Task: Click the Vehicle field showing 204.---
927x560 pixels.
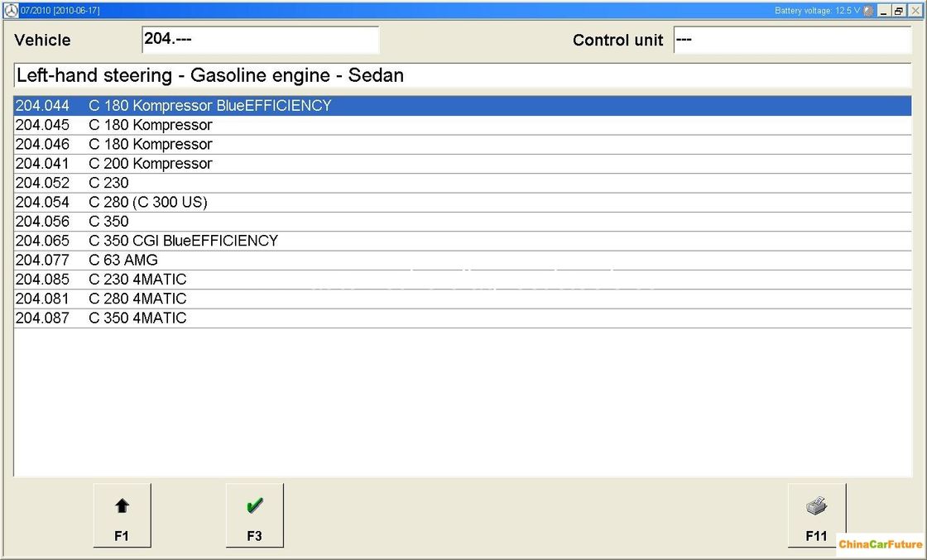Action: (x=260, y=40)
